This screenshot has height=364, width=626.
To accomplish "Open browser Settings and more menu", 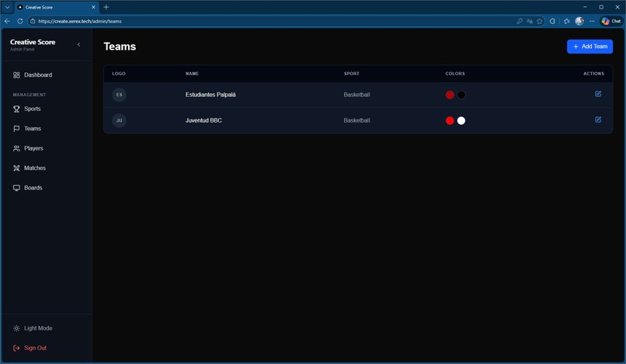I will 592,21.
